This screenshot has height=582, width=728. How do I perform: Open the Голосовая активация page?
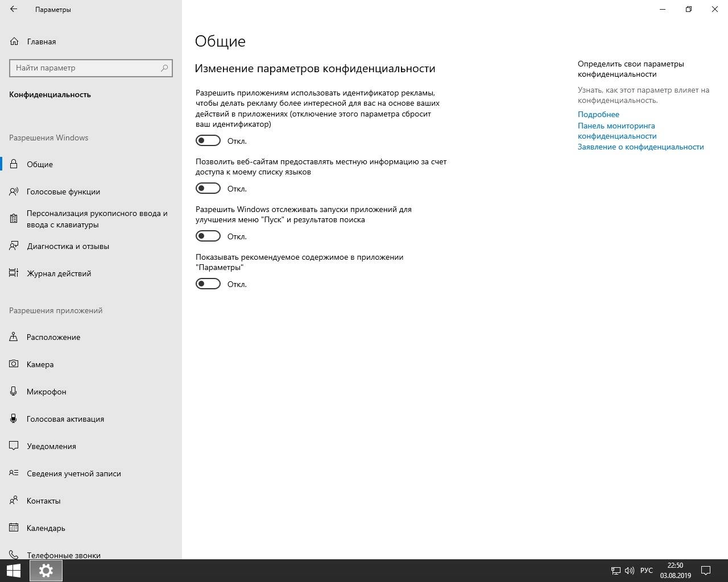pyautogui.click(x=91, y=419)
